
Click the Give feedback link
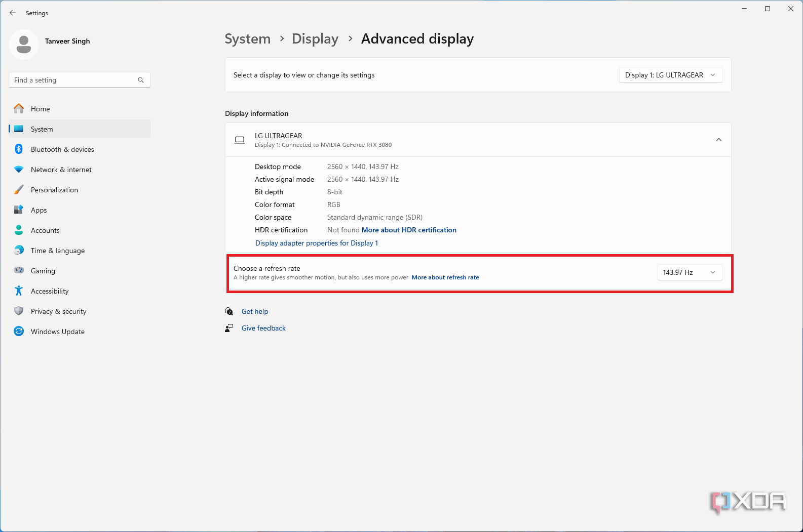263,328
